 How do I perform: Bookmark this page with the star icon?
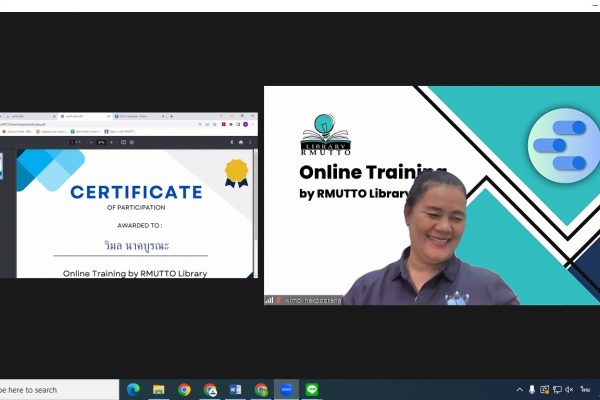coord(215,124)
